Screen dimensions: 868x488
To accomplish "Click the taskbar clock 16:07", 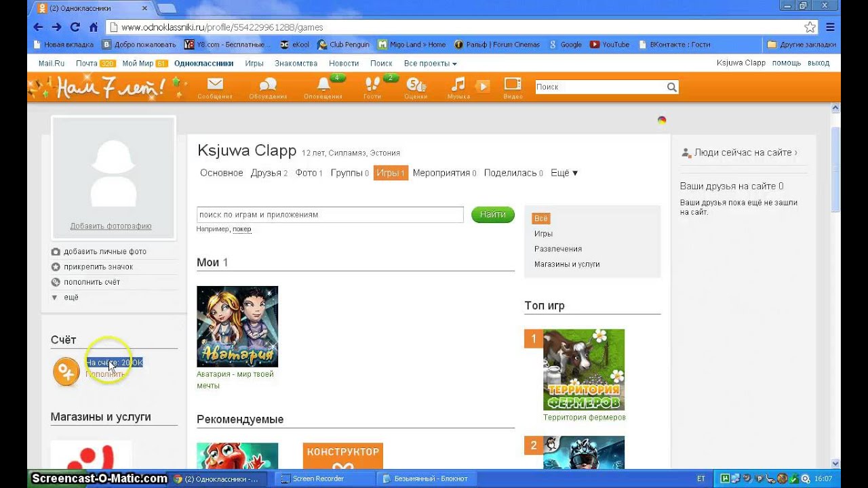I will 823,479.
